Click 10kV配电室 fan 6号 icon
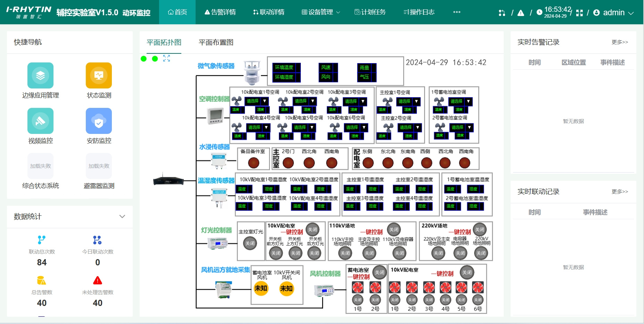The width and height of the screenshot is (644, 324). tap(478, 287)
